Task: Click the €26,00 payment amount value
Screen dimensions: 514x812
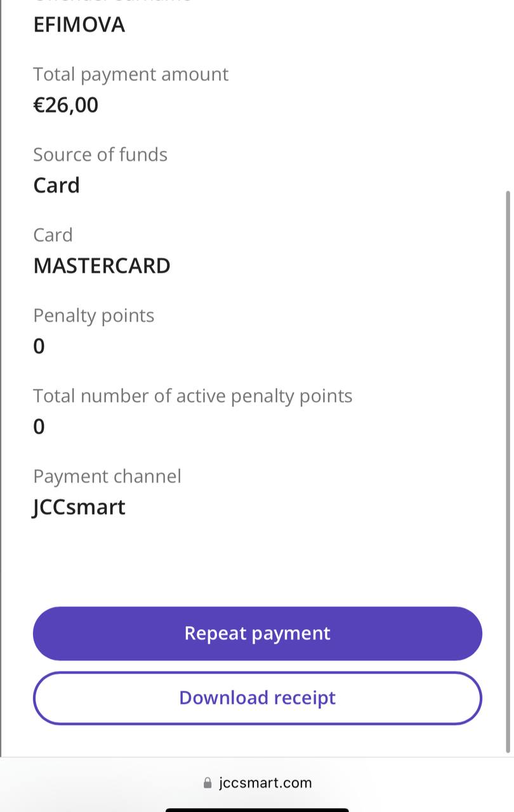Action: tap(66, 105)
